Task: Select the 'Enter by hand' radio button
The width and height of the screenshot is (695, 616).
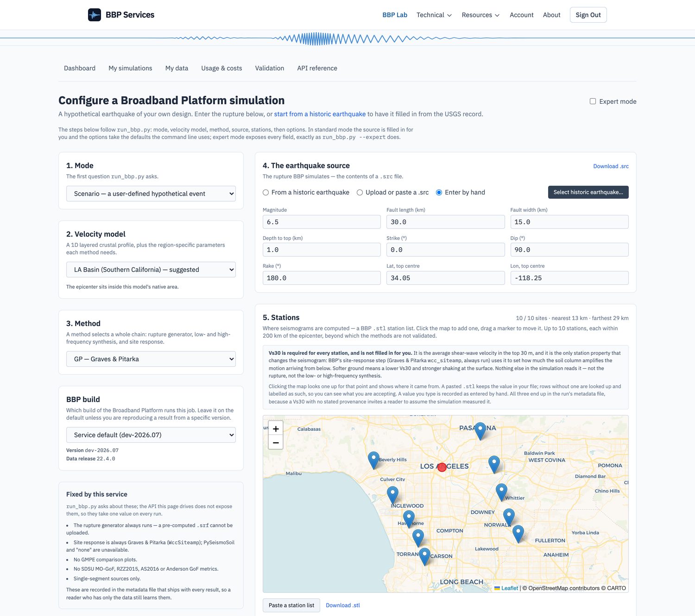Action: tap(439, 193)
